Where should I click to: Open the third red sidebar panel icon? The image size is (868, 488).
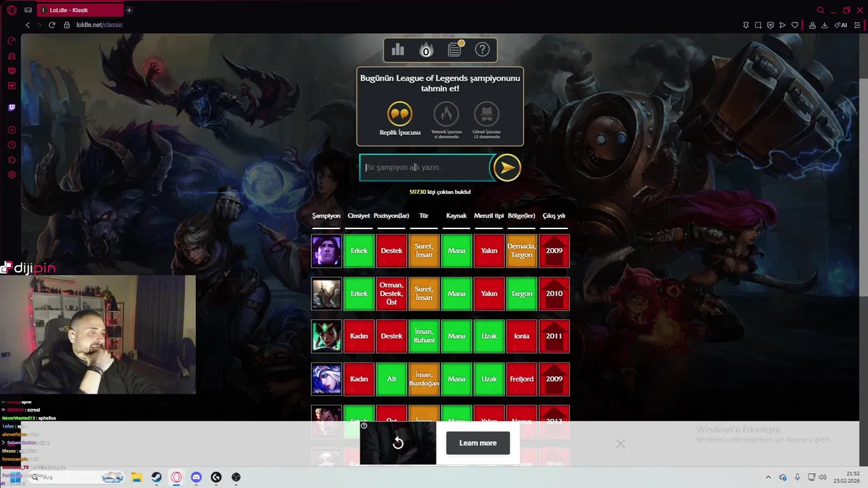coord(12,71)
